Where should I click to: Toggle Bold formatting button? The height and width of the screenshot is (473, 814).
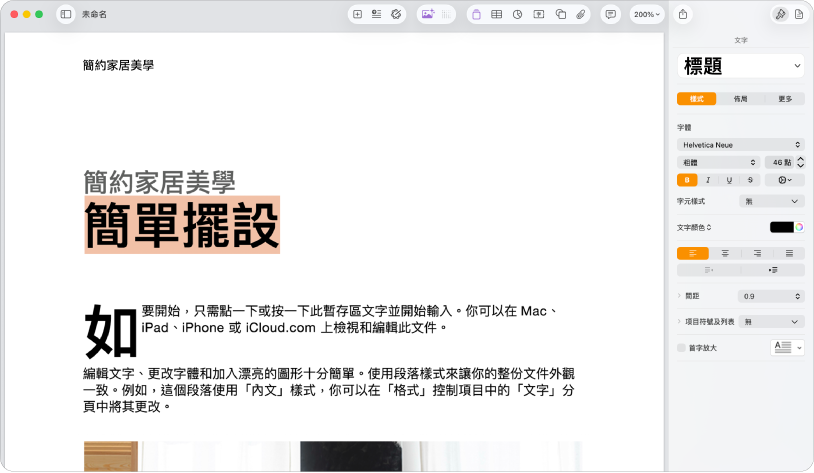coord(687,180)
